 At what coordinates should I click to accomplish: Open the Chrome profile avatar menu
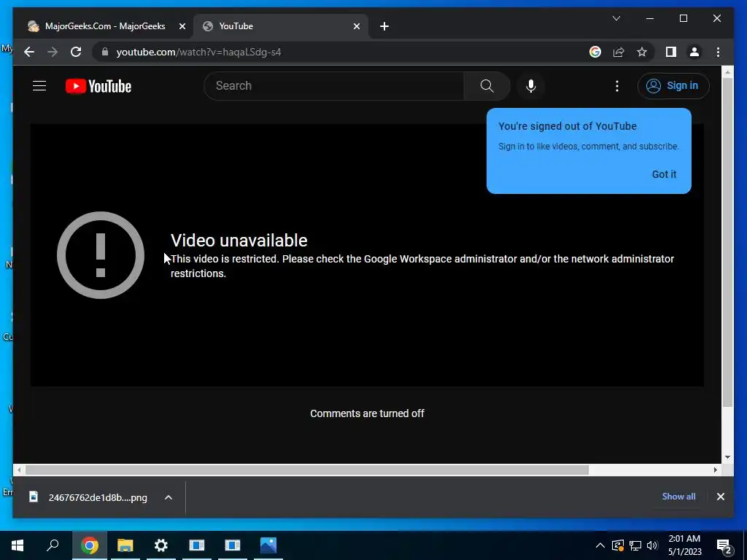pyautogui.click(x=694, y=52)
